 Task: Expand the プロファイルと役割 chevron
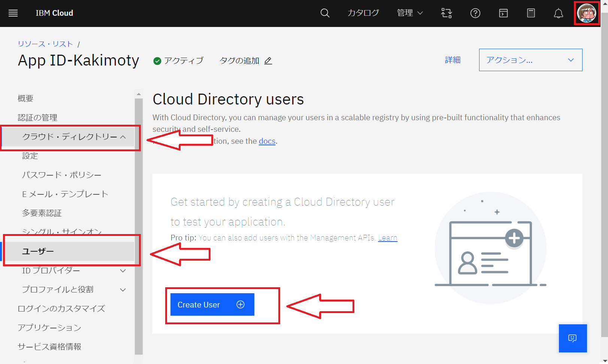click(123, 289)
